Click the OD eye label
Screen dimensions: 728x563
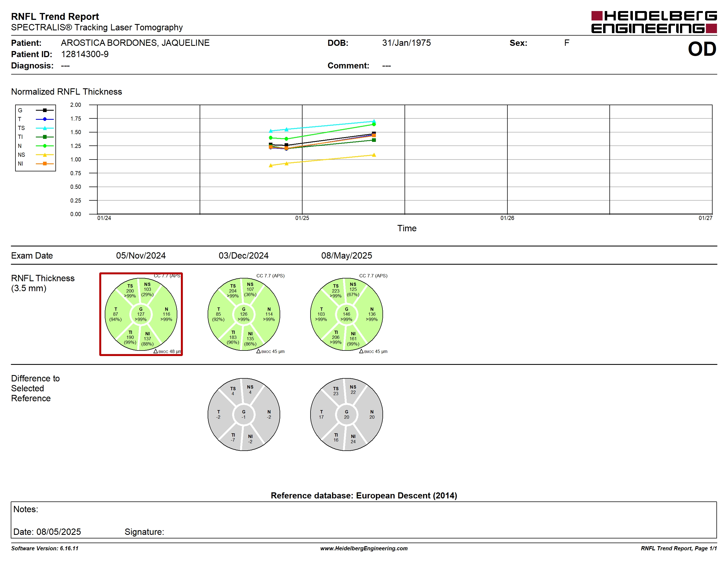tap(702, 49)
